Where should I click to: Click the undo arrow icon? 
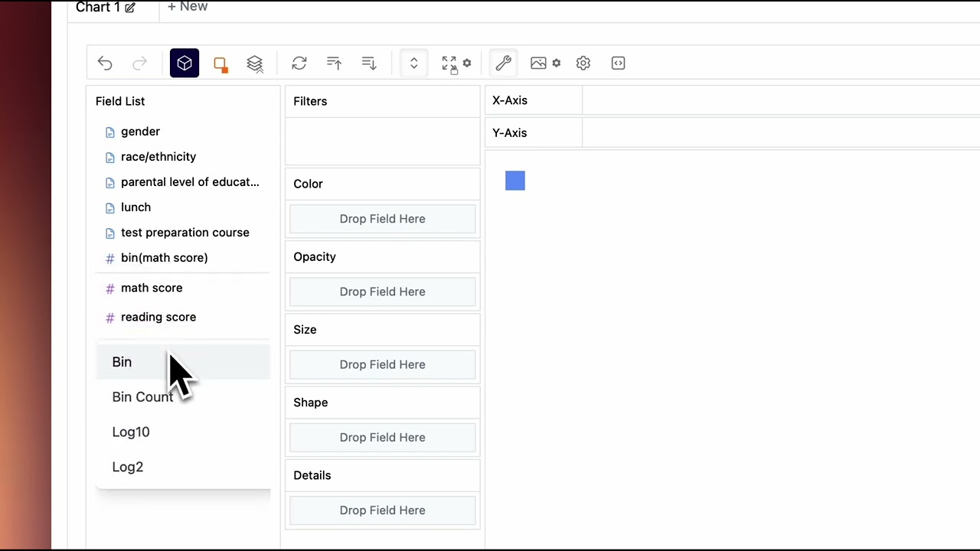tap(105, 64)
